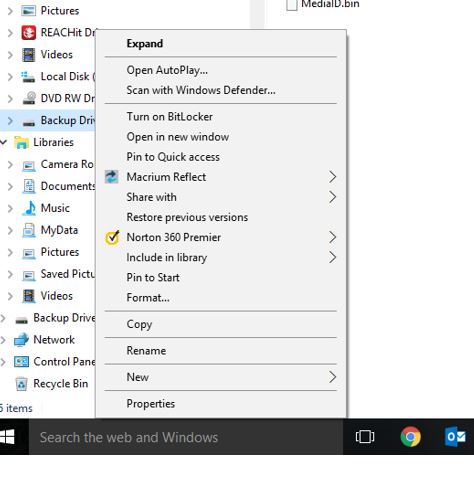Image resolution: width=474 pixels, height=487 pixels.
Task: Select Restore previous versions
Action: pos(221,217)
